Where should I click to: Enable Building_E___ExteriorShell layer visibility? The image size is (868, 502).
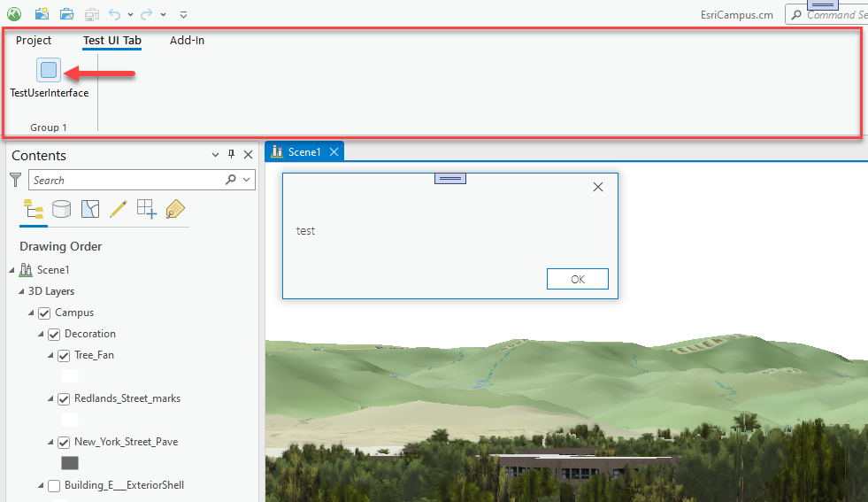pyautogui.click(x=54, y=486)
